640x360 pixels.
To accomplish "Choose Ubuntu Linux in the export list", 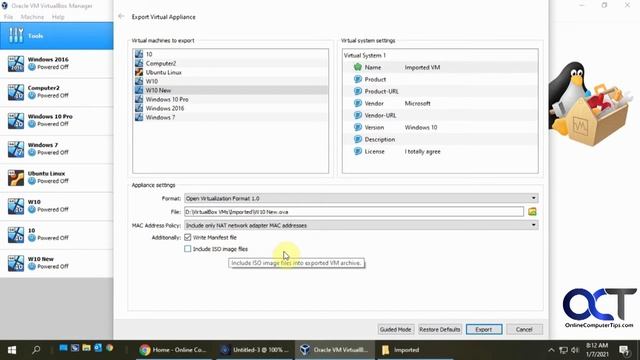I will coord(231,72).
